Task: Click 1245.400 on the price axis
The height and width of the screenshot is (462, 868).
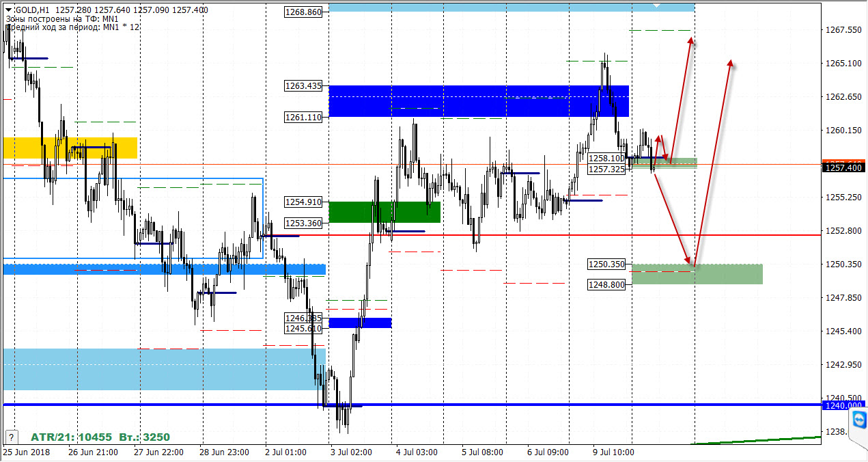Action: [844, 331]
